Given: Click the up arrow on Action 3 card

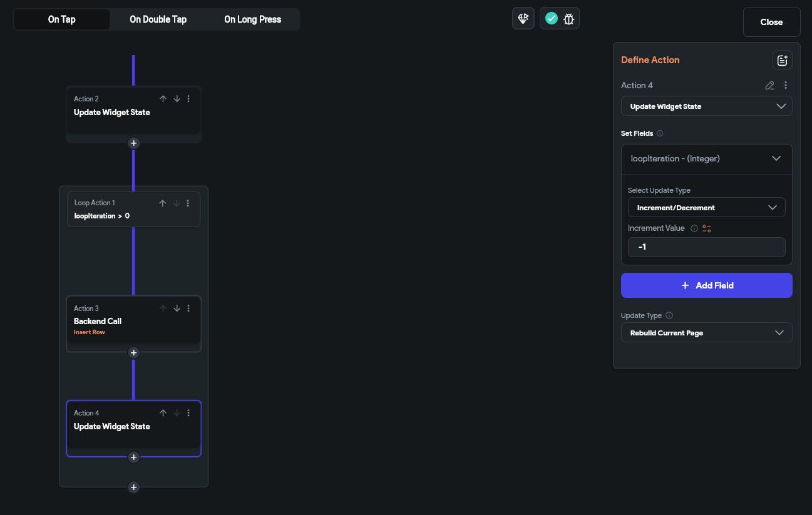Looking at the screenshot, I should click(x=163, y=308).
